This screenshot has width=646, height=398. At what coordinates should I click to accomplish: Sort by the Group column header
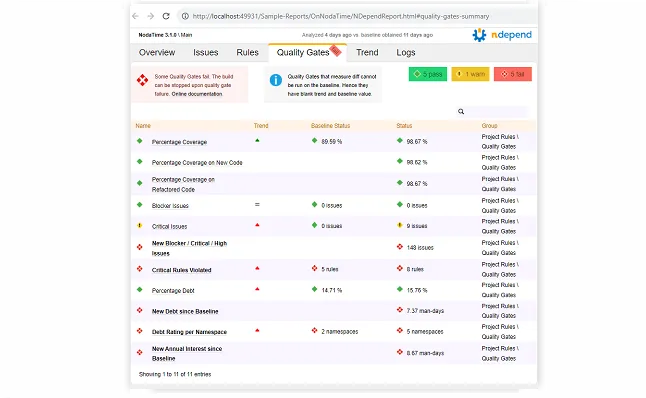click(x=489, y=126)
